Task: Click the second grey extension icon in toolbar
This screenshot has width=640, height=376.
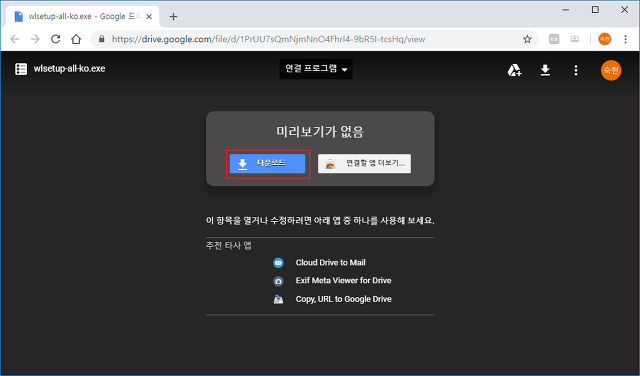Action: (575, 39)
